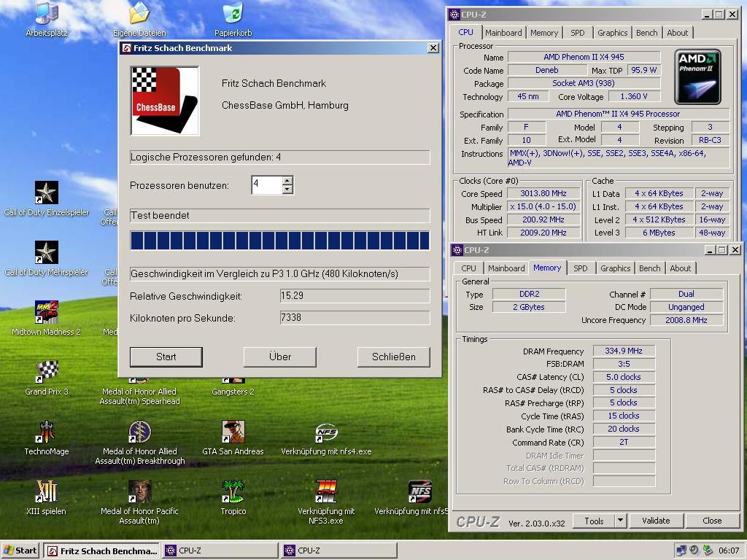
Task: Click the "Test beendet" status field
Action: point(279,215)
